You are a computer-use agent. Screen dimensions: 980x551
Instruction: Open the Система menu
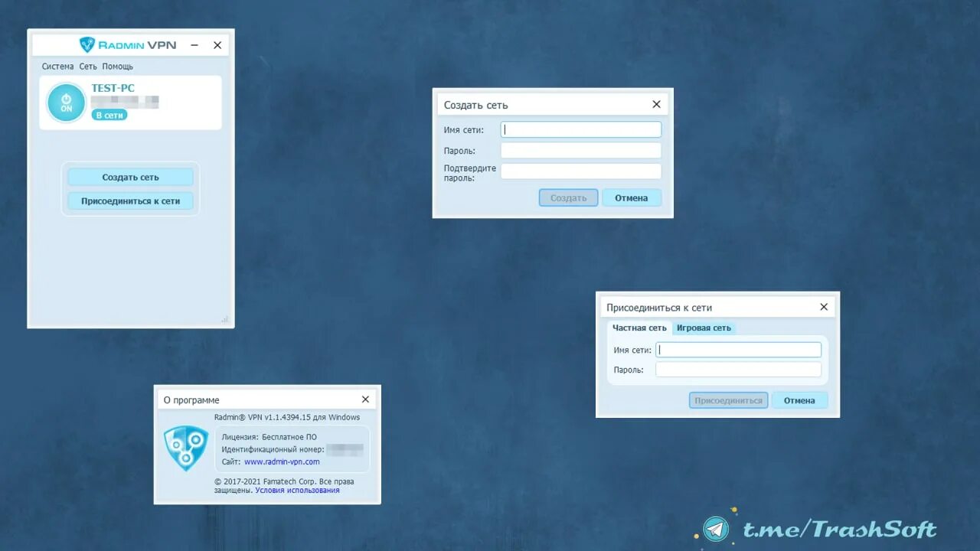coord(58,67)
